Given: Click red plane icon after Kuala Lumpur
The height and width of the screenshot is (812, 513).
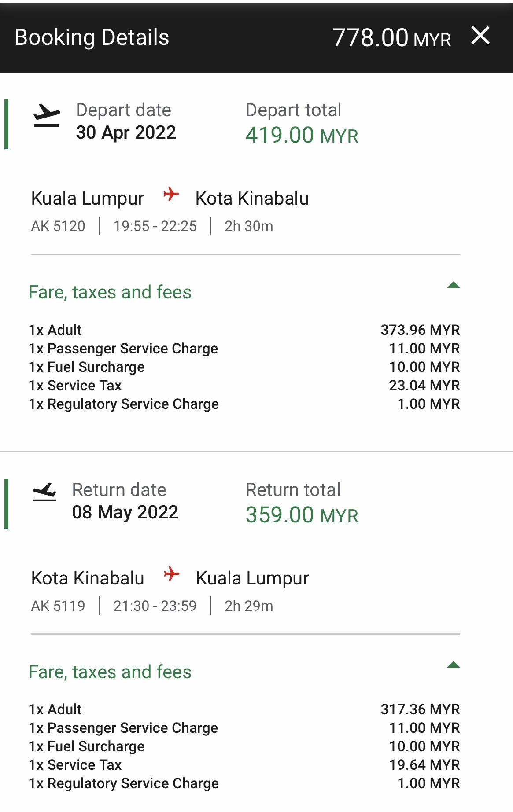Looking at the screenshot, I should point(171,194).
